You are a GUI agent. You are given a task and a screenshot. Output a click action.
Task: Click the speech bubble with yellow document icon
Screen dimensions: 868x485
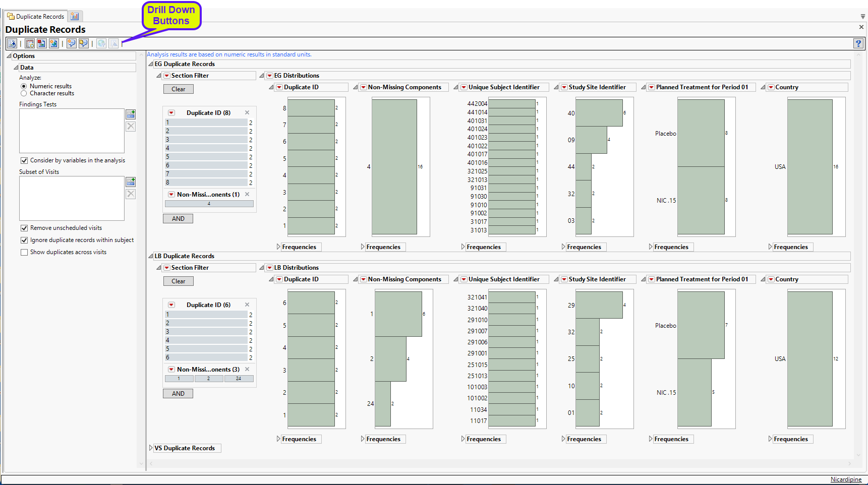coord(84,44)
